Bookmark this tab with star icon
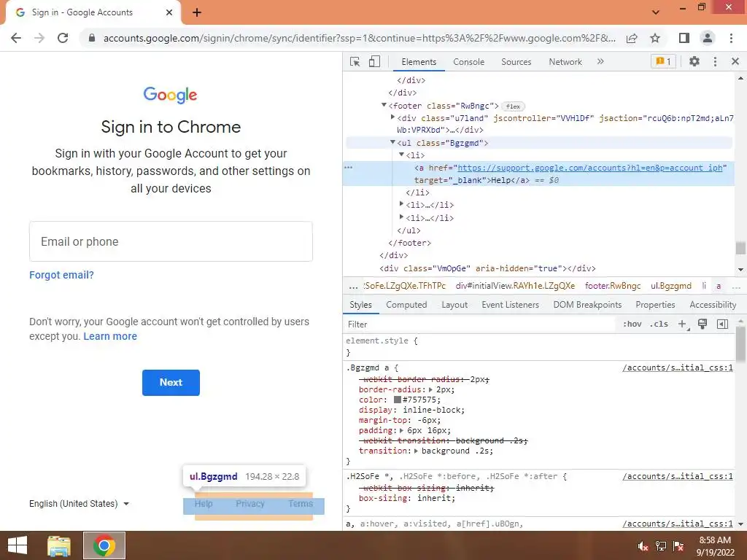This screenshot has width=747, height=560. (x=656, y=38)
